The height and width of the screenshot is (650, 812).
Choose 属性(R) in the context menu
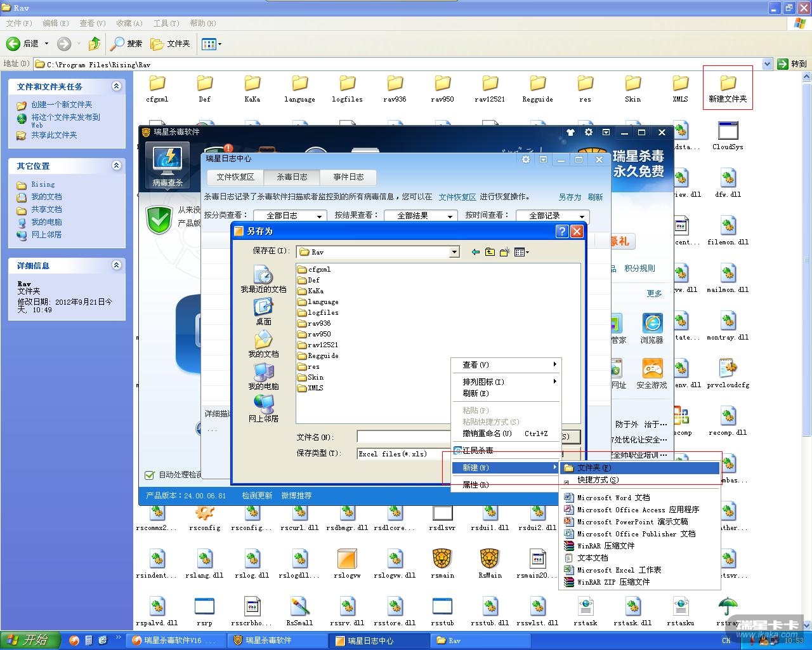[506, 485]
